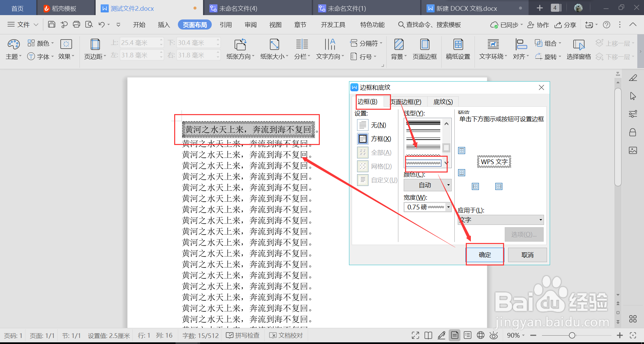644x344 pixels.
Task: Click the Print icon in quick toolbar
Action: point(77,24)
